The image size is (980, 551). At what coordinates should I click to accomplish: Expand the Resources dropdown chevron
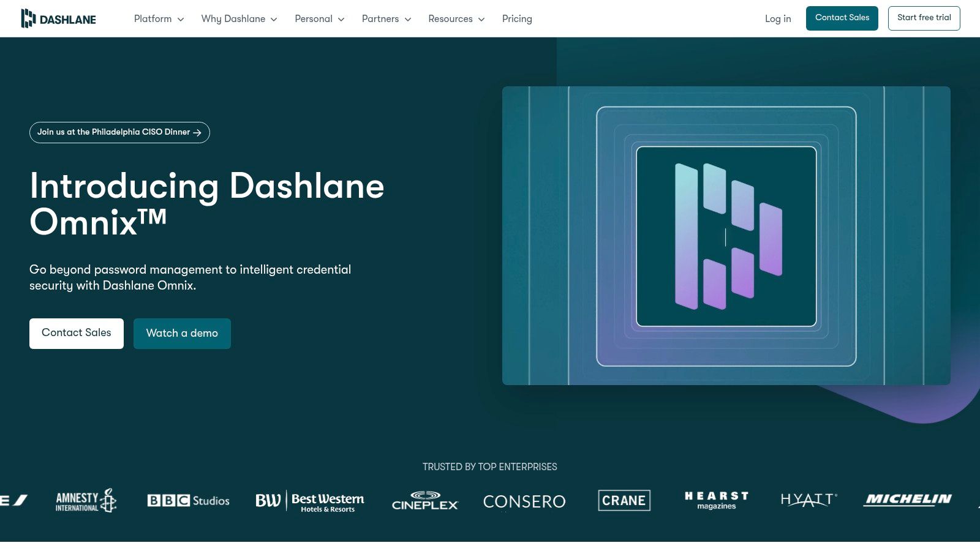pos(481,20)
